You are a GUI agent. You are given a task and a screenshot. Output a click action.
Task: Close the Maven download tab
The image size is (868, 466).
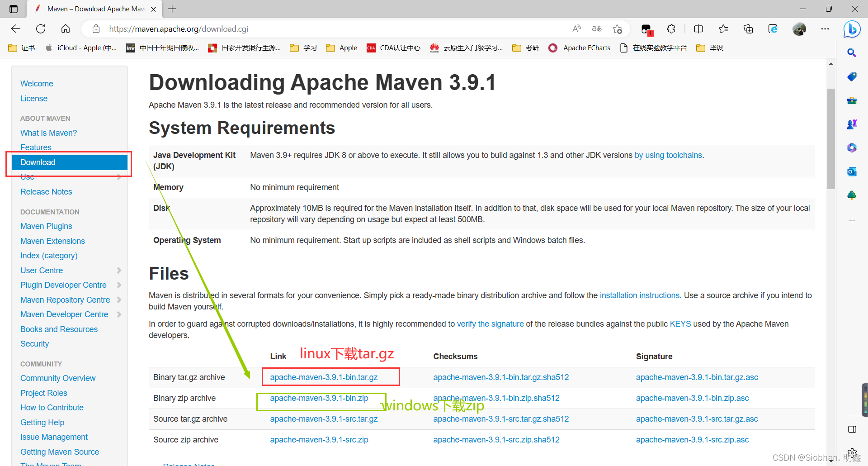click(x=153, y=9)
